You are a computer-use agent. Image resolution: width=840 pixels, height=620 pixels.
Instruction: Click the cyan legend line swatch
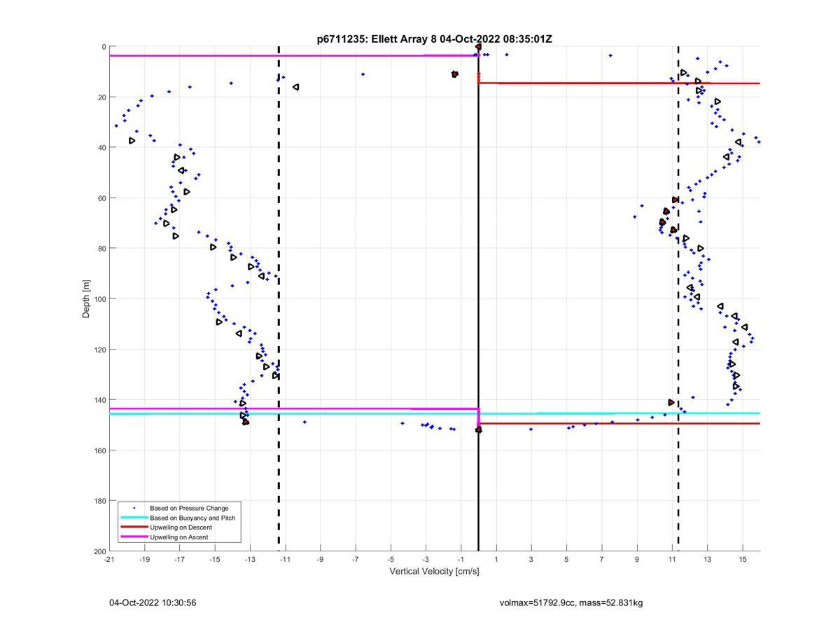click(134, 518)
